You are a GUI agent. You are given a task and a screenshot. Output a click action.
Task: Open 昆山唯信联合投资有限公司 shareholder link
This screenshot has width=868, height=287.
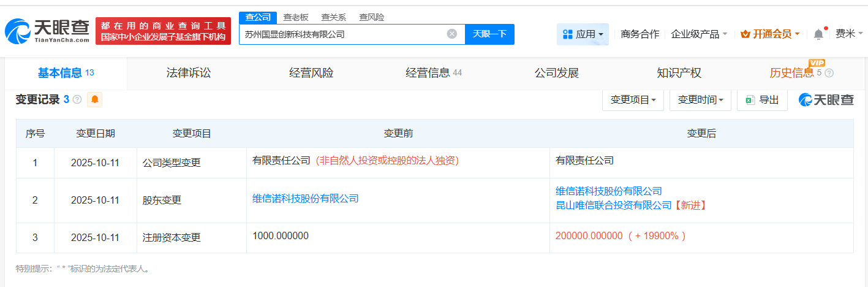click(614, 205)
